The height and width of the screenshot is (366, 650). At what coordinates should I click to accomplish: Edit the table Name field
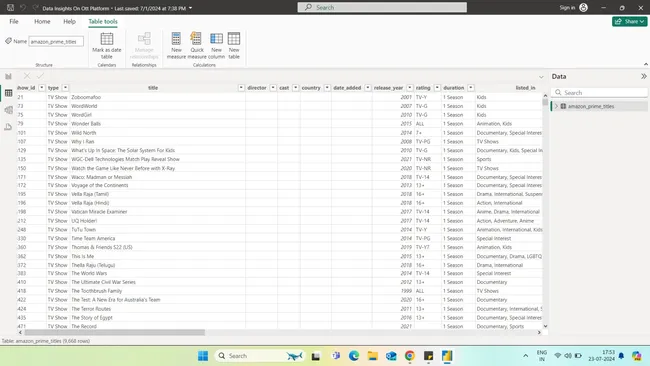click(x=56, y=41)
